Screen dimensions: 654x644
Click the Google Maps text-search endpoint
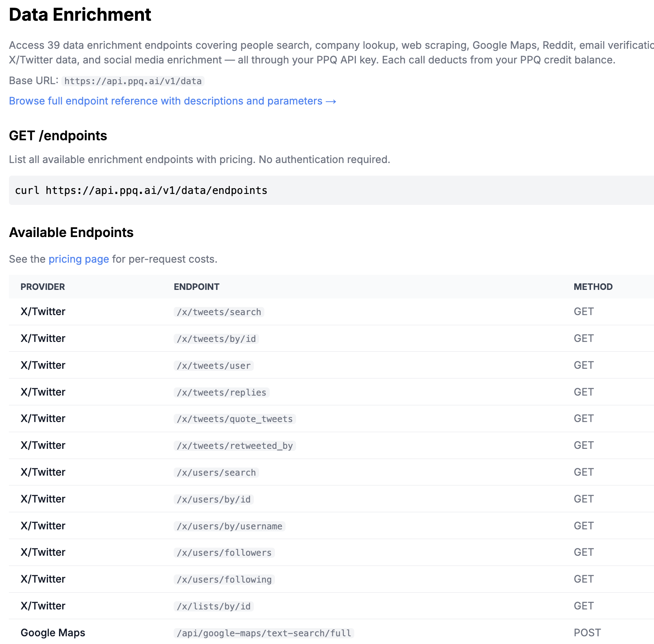pyautogui.click(x=264, y=633)
